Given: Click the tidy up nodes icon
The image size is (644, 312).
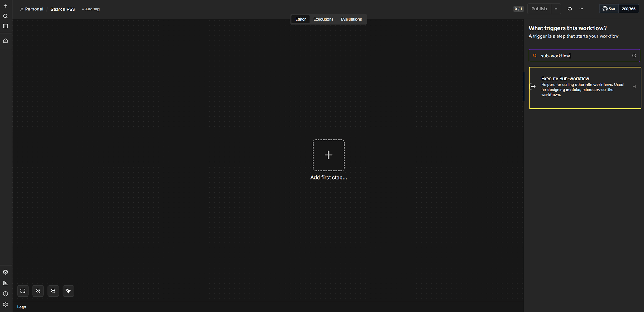Looking at the screenshot, I should (x=68, y=291).
